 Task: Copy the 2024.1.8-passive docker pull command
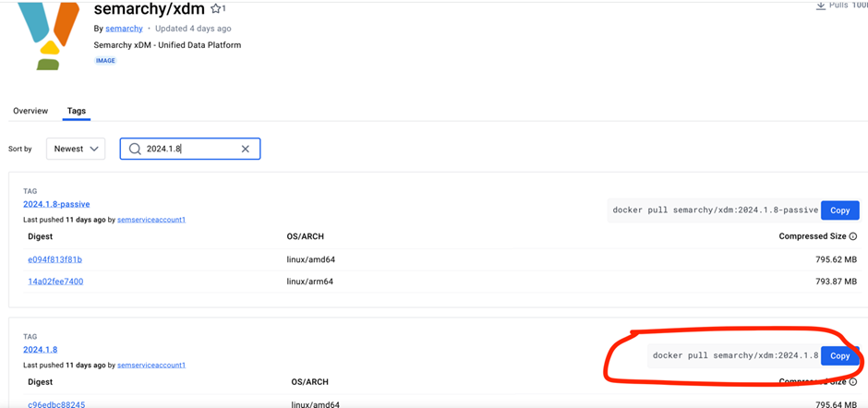pos(839,210)
